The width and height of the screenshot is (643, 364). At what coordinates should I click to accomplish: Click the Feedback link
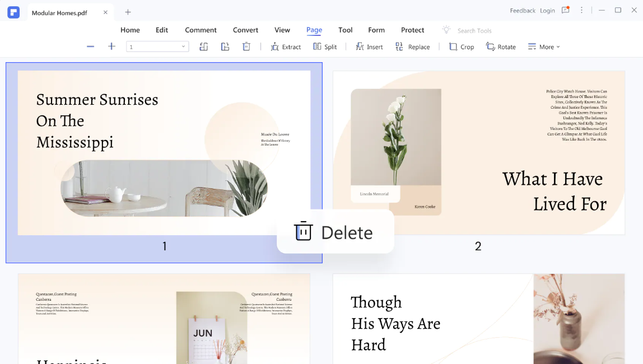point(523,11)
